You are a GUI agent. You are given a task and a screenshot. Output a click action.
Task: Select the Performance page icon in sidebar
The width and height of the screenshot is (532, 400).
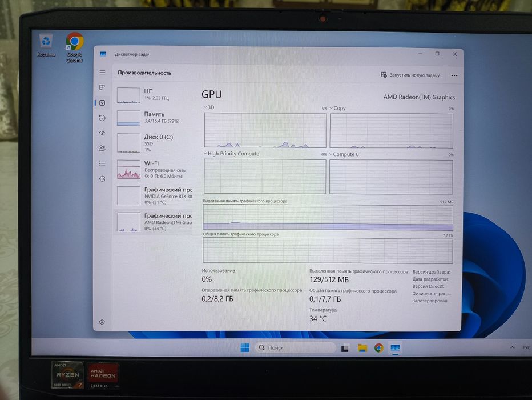tap(102, 102)
